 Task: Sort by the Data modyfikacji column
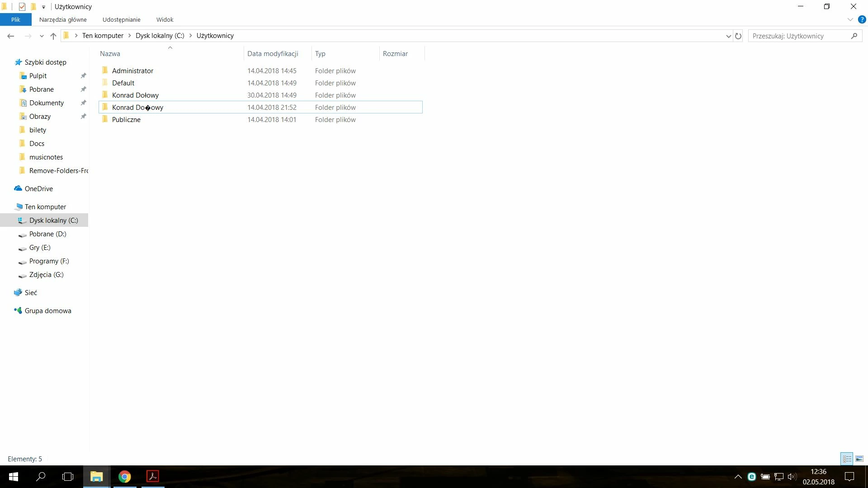[x=273, y=54]
